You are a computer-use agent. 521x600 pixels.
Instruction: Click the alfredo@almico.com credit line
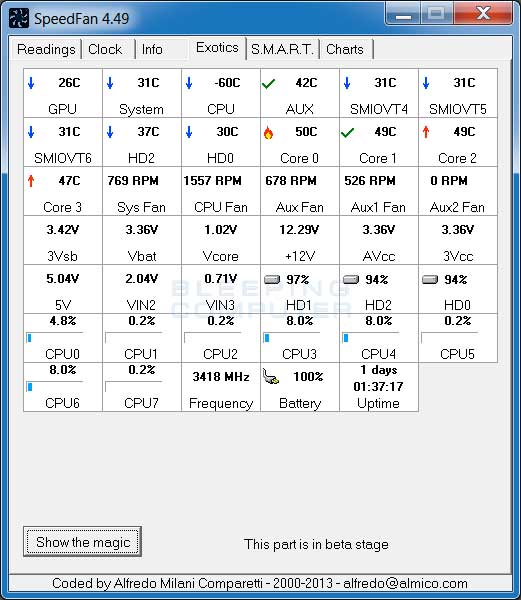click(x=260, y=583)
